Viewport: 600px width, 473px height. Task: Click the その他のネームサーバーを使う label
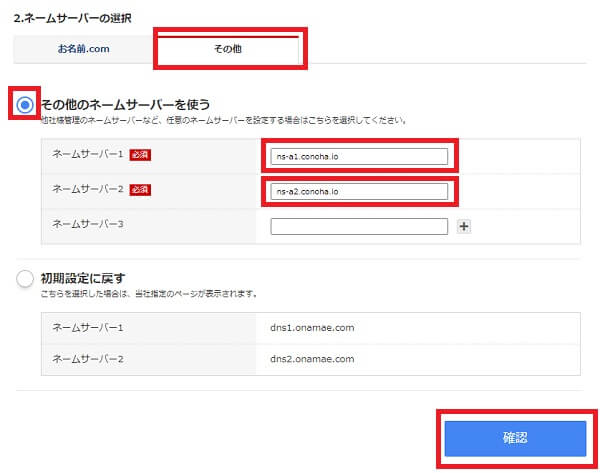(x=126, y=104)
